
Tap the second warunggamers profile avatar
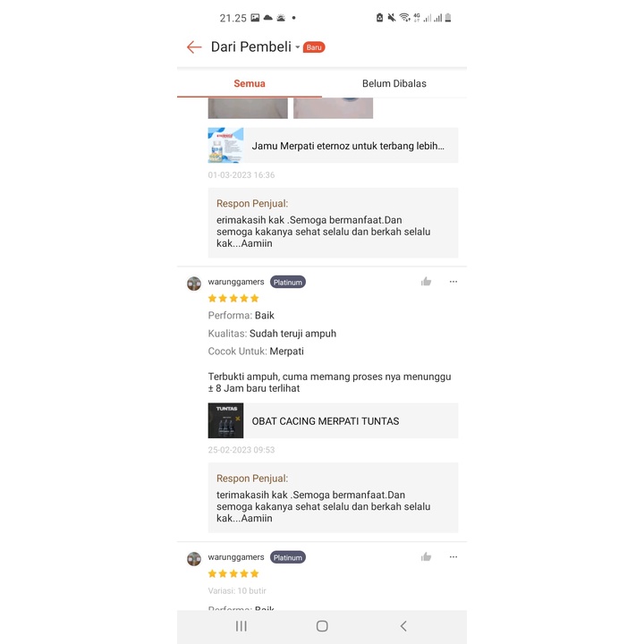point(194,558)
